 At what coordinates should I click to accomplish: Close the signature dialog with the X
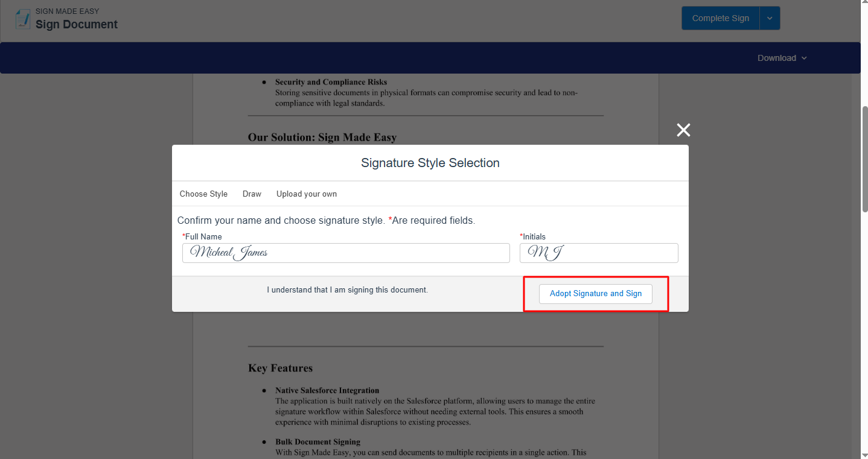[683, 130]
